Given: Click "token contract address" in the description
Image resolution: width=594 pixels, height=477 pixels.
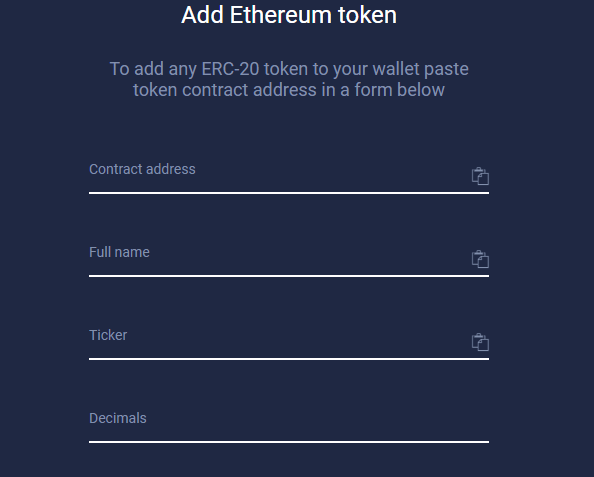Looking at the screenshot, I should pos(225,90).
